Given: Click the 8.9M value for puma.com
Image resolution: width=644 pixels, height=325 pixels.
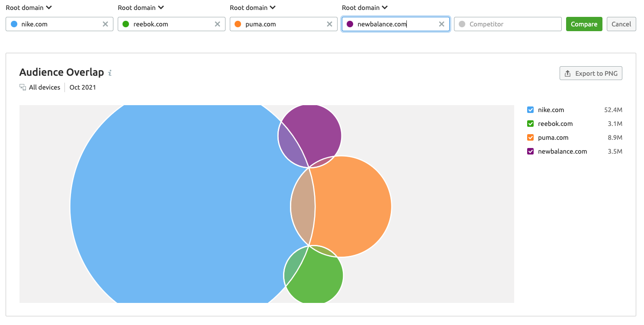Looking at the screenshot, I should 615,138.
